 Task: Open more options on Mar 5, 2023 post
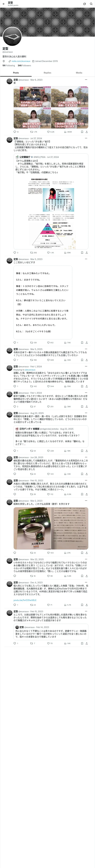86,259
